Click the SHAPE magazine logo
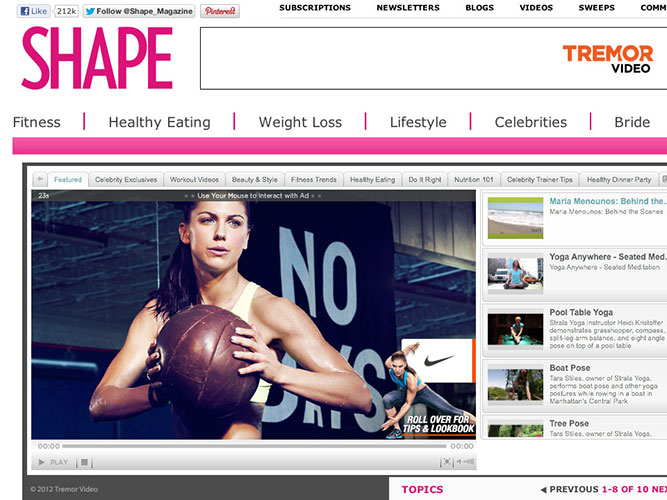 97,58
